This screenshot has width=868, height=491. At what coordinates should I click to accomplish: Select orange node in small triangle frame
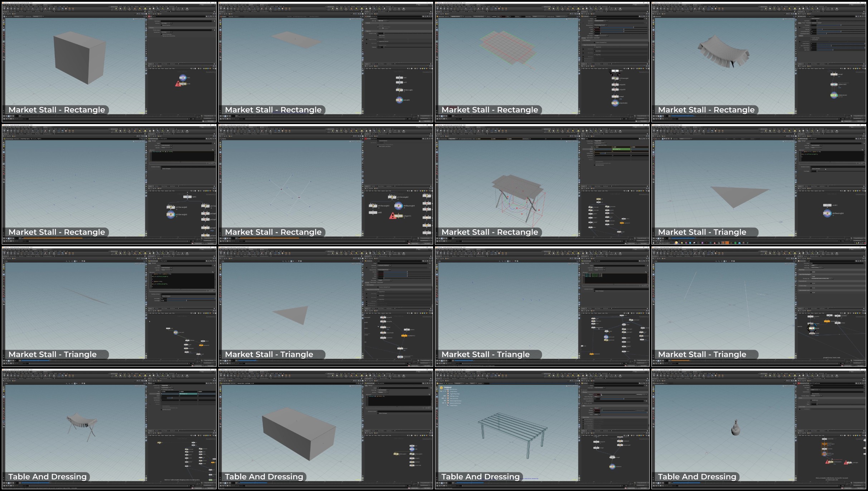(x=404, y=335)
